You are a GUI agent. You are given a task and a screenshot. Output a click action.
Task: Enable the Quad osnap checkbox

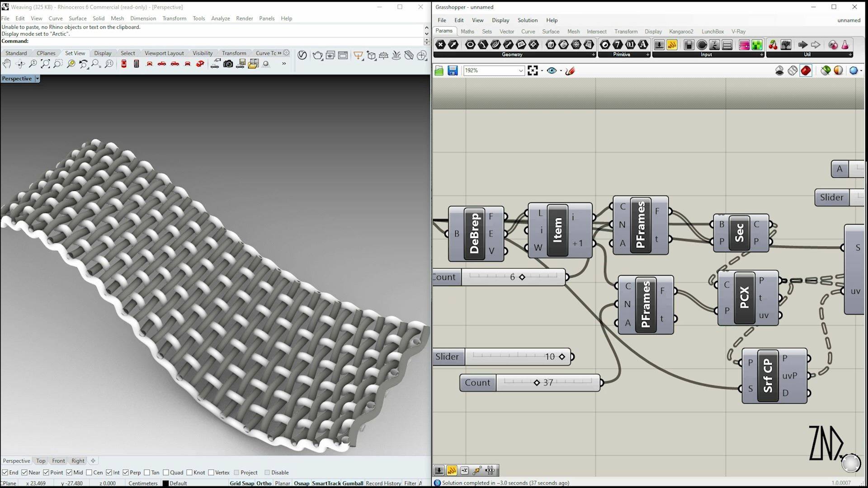tap(166, 473)
